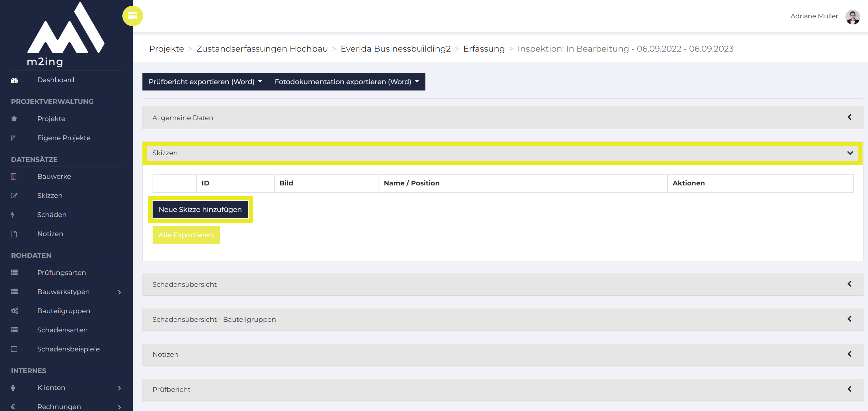This screenshot has width=868, height=411.
Task: Click the Dashboard gauge icon
Action: click(x=14, y=80)
